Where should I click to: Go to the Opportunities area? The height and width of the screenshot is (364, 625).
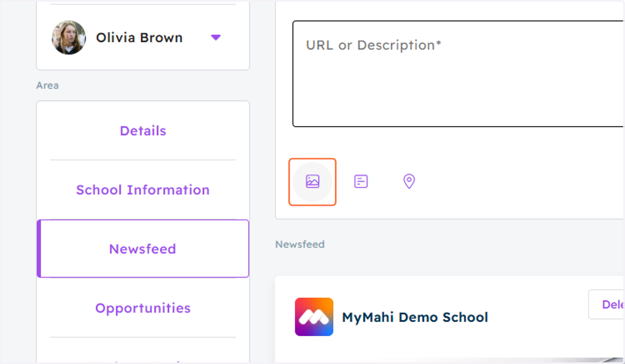point(143,308)
